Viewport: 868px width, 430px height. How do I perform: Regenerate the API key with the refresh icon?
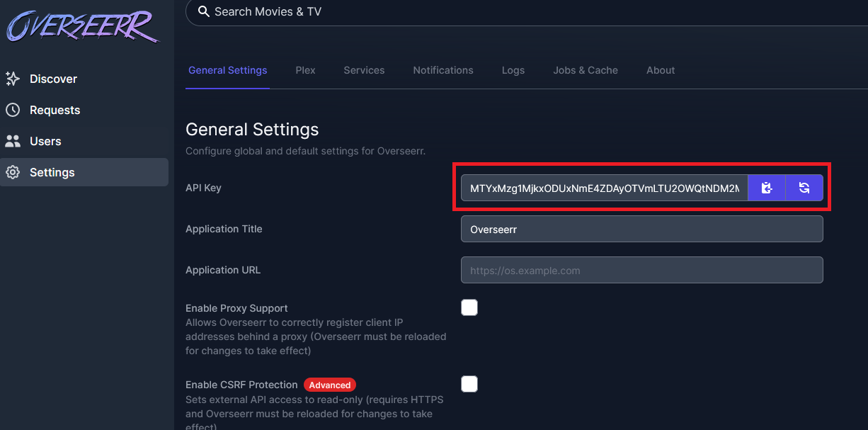tap(804, 188)
